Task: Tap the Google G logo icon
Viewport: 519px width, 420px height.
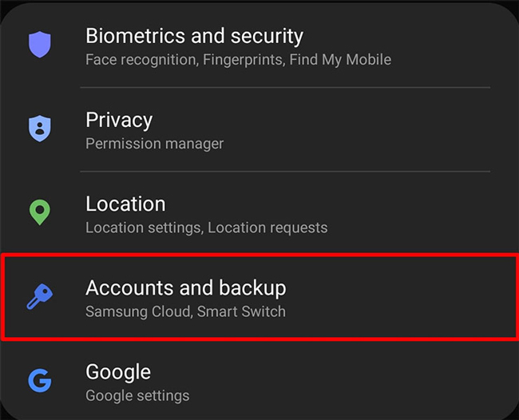Action: click(40, 380)
